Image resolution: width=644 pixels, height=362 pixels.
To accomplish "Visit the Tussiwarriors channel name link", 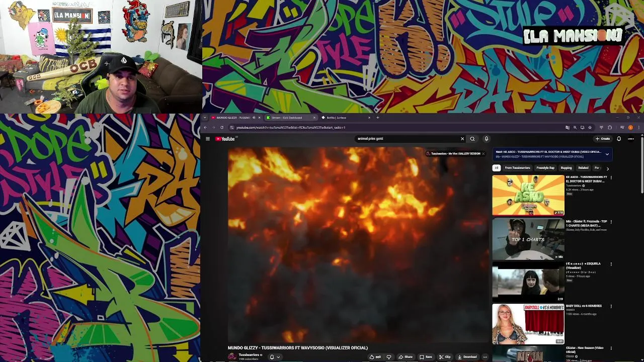I will [249, 355].
